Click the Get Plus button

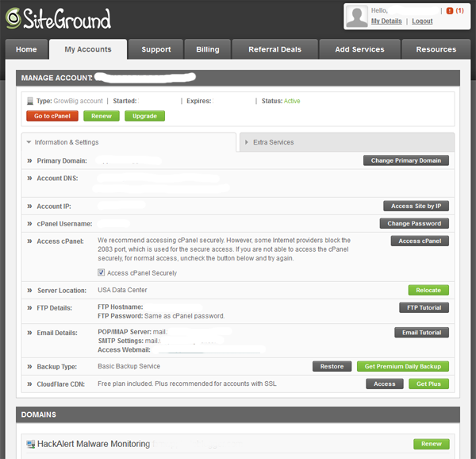pyautogui.click(x=428, y=384)
